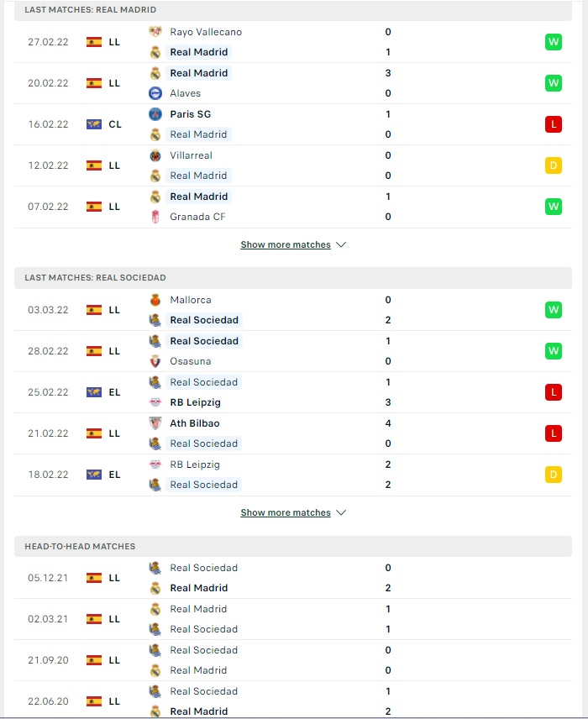This screenshot has width=588, height=719.
Task: Click the Mallorca club crest icon
Action: pos(155,300)
